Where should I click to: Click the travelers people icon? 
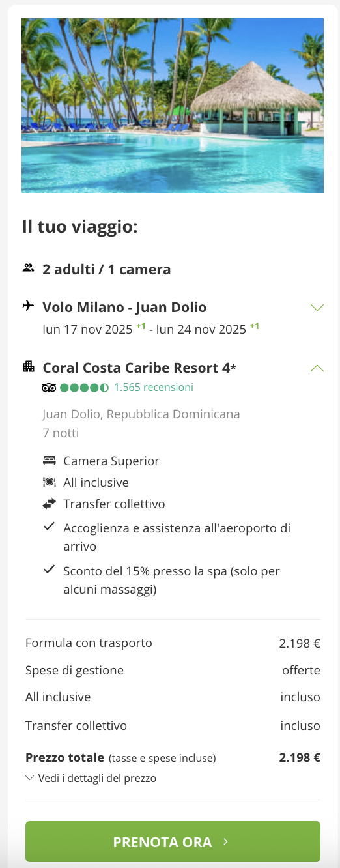click(x=28, y=267)
